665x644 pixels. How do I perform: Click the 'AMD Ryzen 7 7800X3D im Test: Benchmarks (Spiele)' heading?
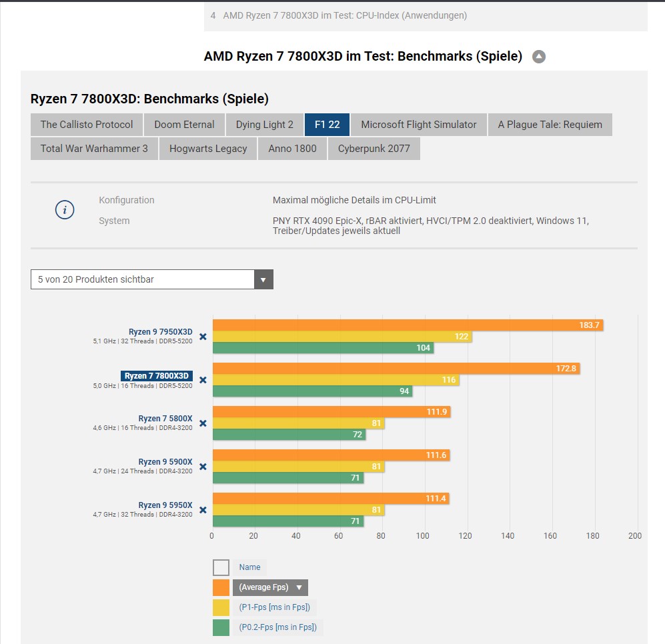coord(363,57)
